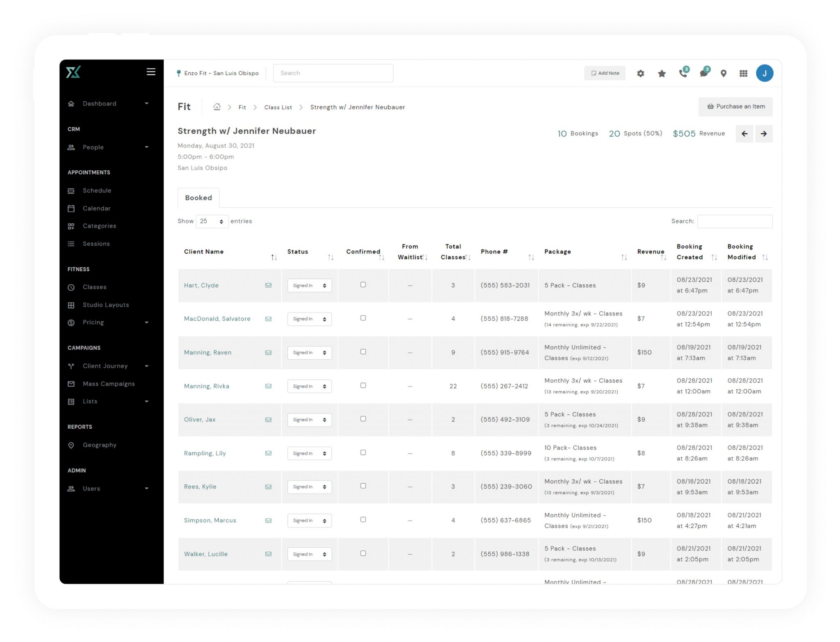The height and width of the screenshot is (642, 840).
Task: Select the Booked tab
Action: [x=199, y=198]
